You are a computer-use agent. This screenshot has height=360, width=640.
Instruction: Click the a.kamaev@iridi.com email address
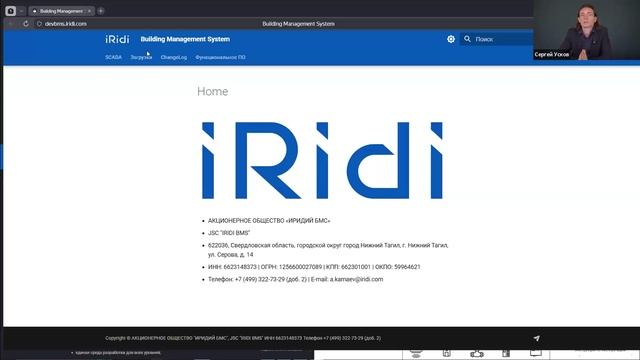(x=356, y=279)
